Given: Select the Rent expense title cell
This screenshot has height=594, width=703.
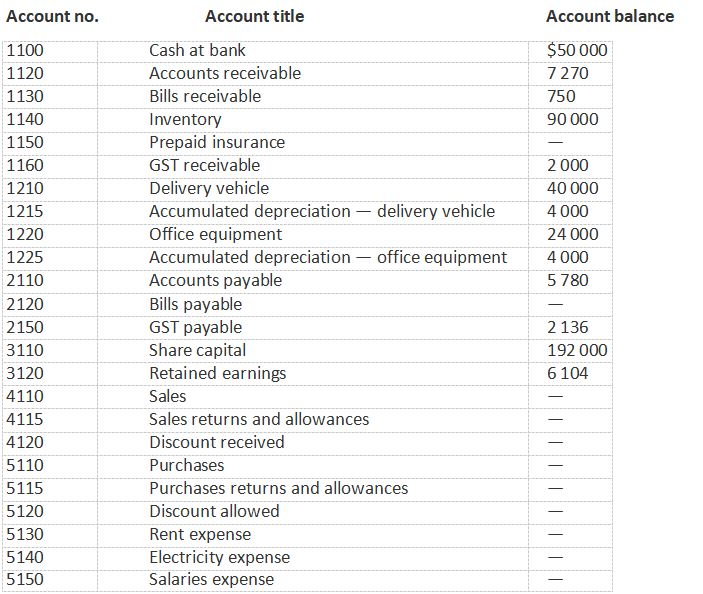Looking at the screenshot, I should [x=200, y=534].
